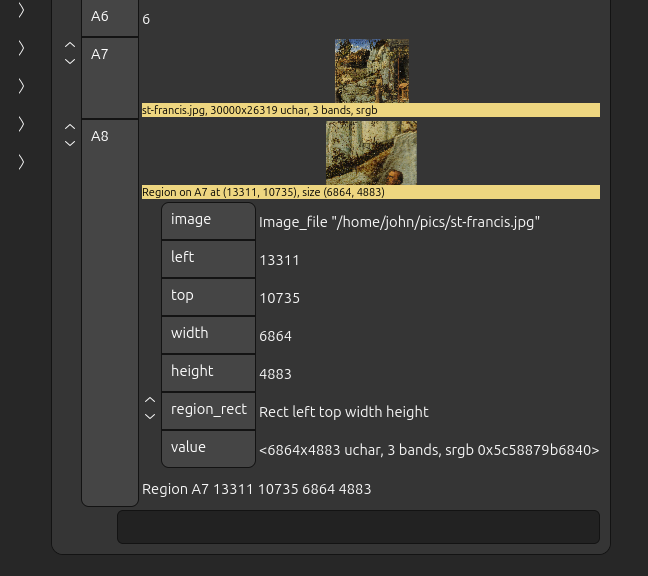Click the st-francis.jpg 30000x26319 caption bar

click(371, 110)
